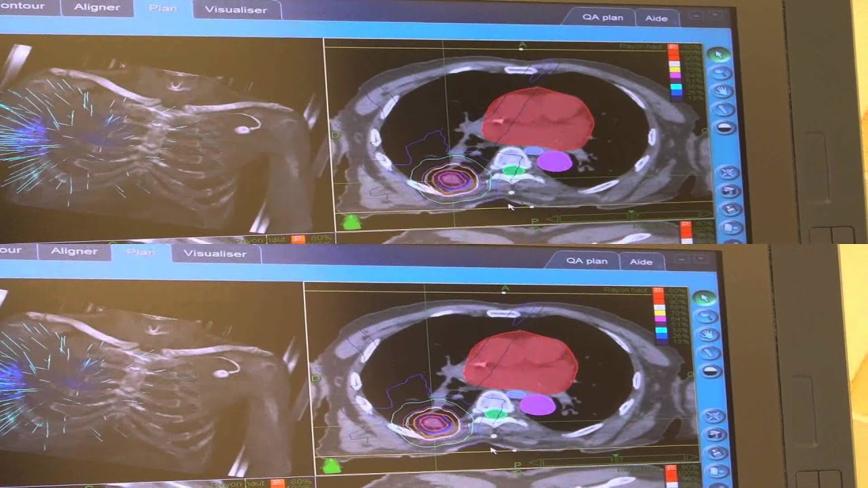Choose the ruler measure tool in upper frame
Image resolution: width=868 pixels, height=488 pixels.
coord(725,108)
